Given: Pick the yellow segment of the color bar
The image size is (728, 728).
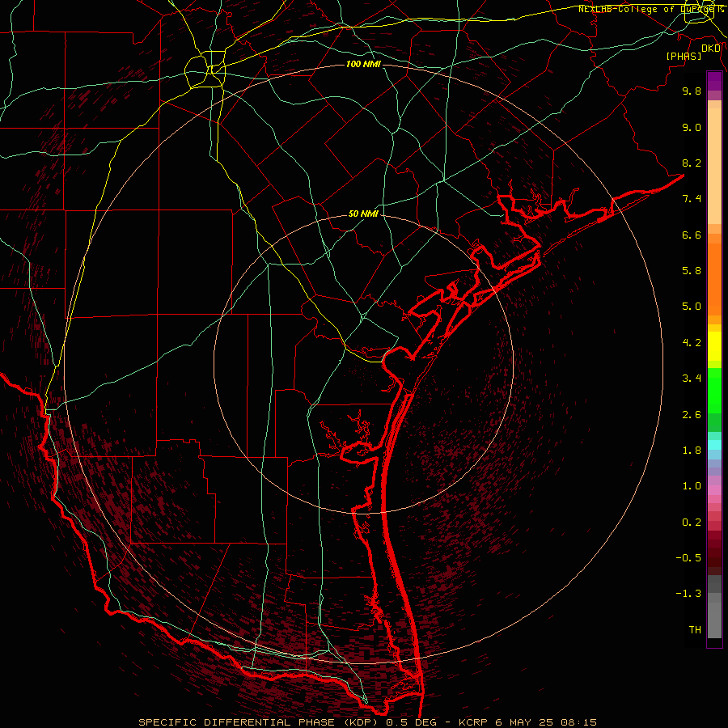Looking at the screenshot, I should [x=714, y=346].
